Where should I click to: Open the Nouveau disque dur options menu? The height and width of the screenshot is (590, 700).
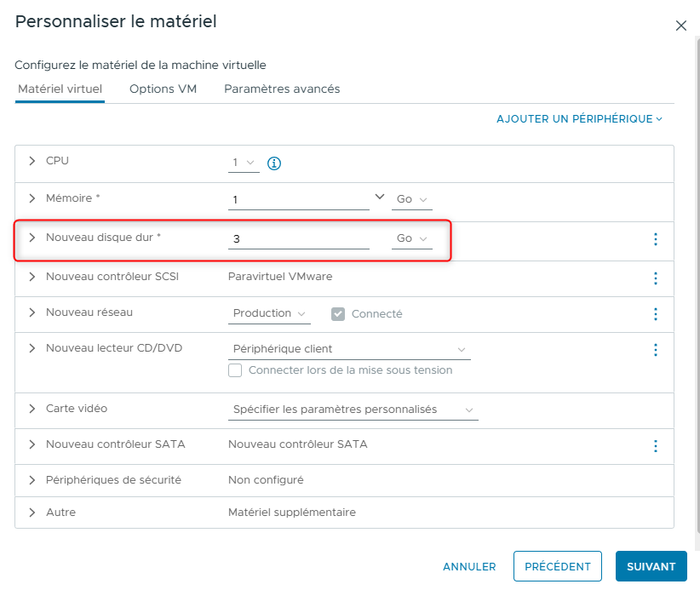pyautogui.click(x=655, y=239)
